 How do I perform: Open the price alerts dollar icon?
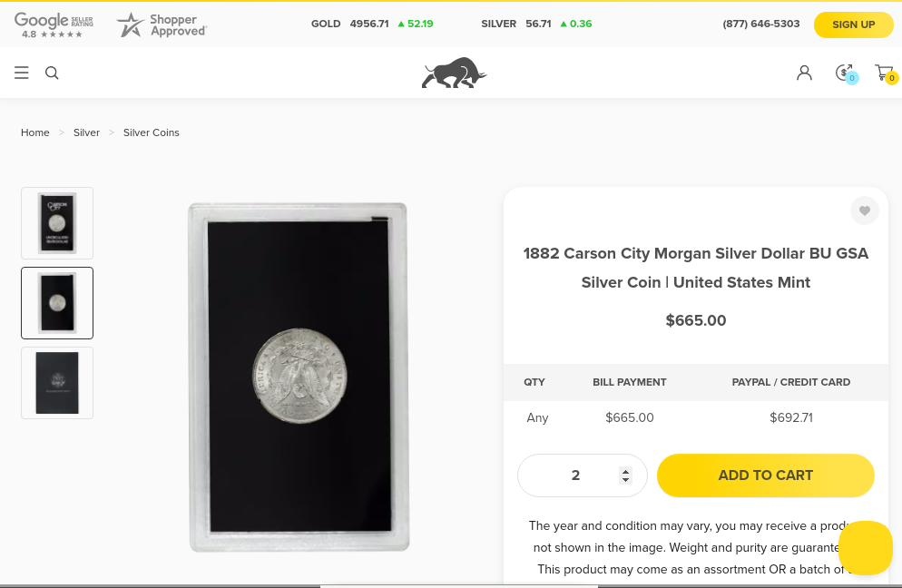(x=844, y=73)
